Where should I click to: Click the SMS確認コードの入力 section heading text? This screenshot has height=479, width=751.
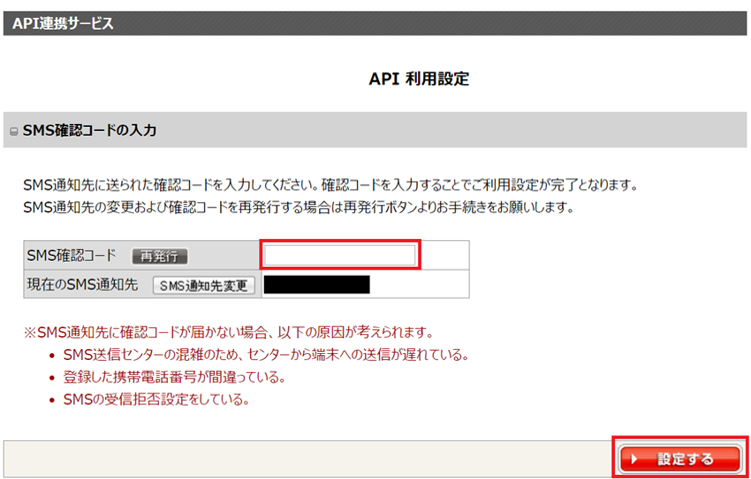tap(89, 131)
